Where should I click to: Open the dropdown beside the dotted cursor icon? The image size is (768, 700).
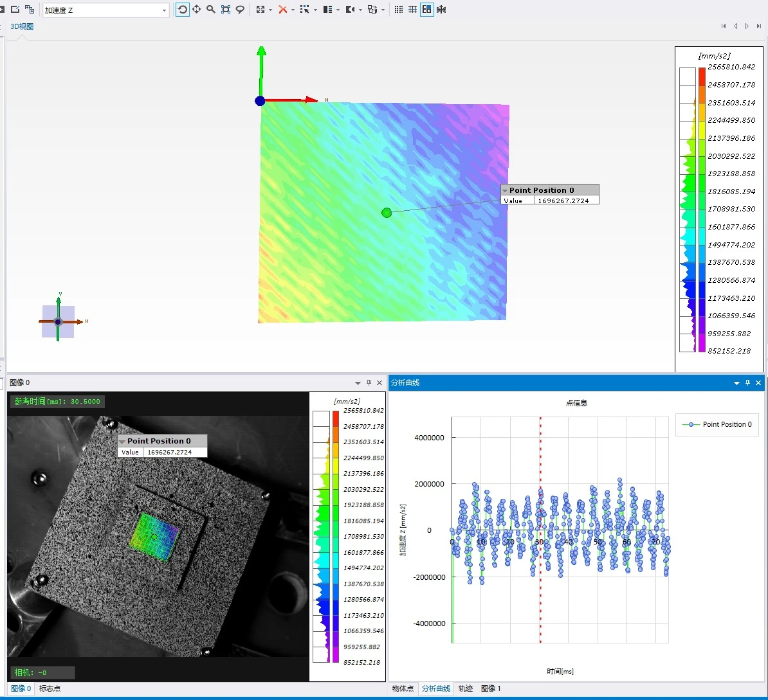click(x=315, y=10)
